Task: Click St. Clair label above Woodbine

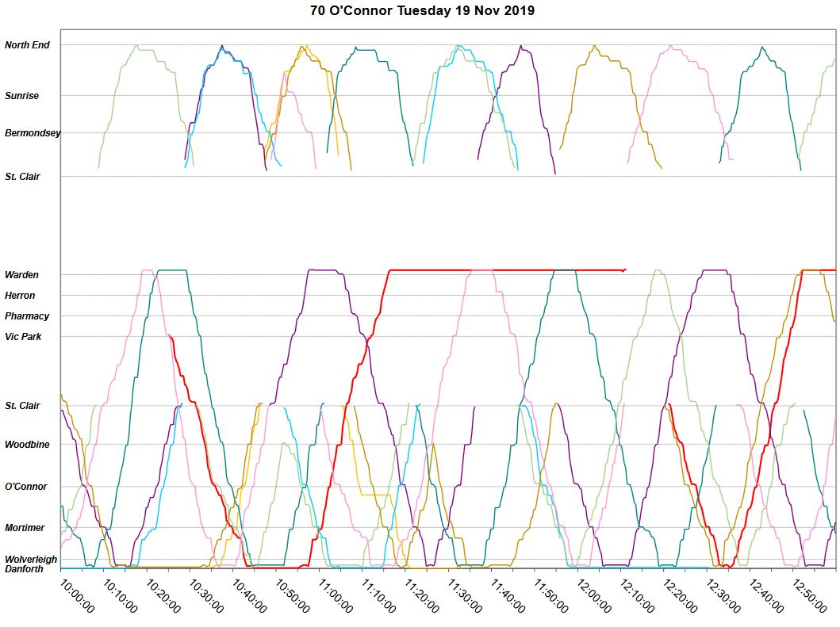Action: click(x=22, y=406)
